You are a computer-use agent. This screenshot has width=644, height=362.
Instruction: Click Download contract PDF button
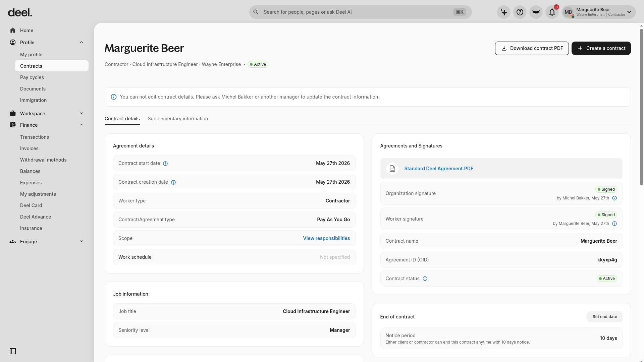coord(532,48)
